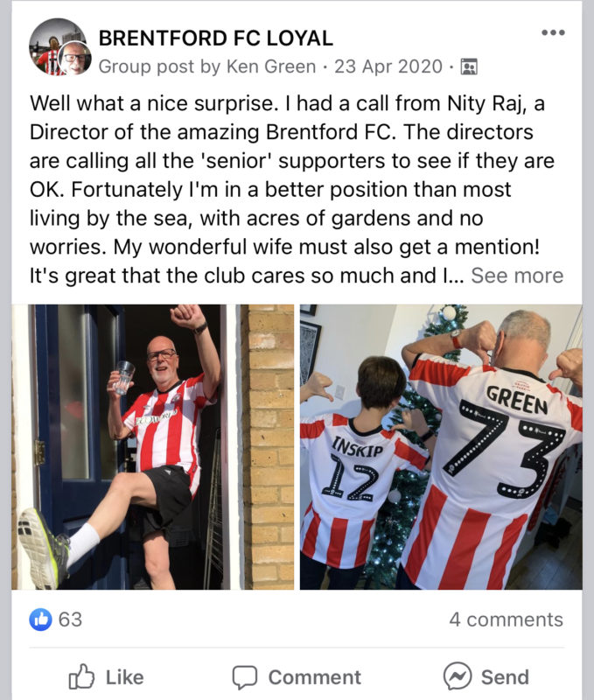Open Ken Green's profile from byline
Image resolution: width=594 pixels, height=700 pixels.
[271, 66]
